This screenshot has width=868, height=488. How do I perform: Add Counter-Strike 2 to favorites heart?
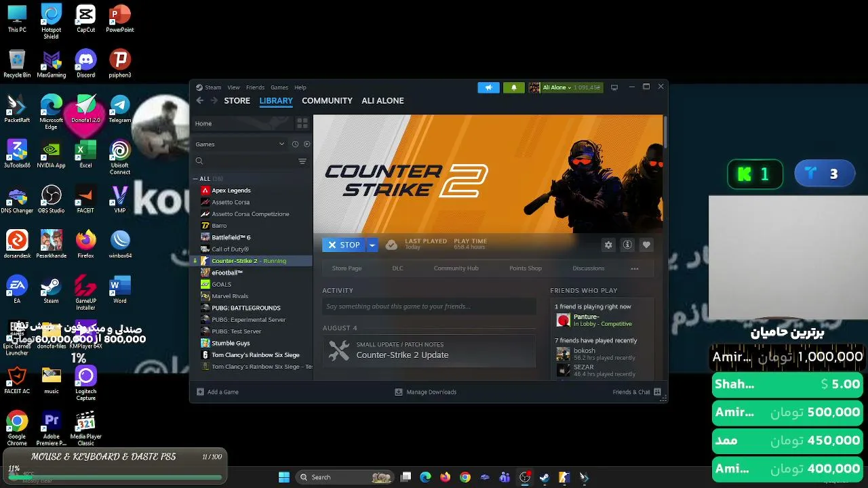pos(646,245)
